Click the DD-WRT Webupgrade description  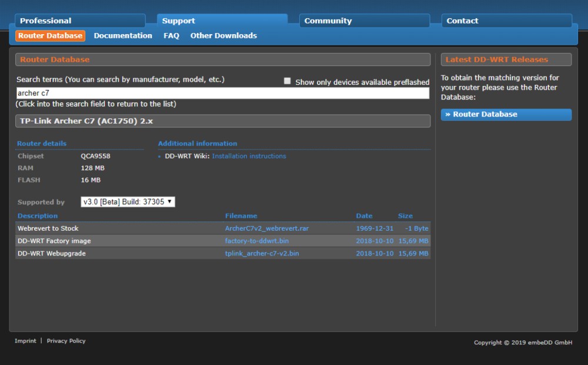[51, 254]
